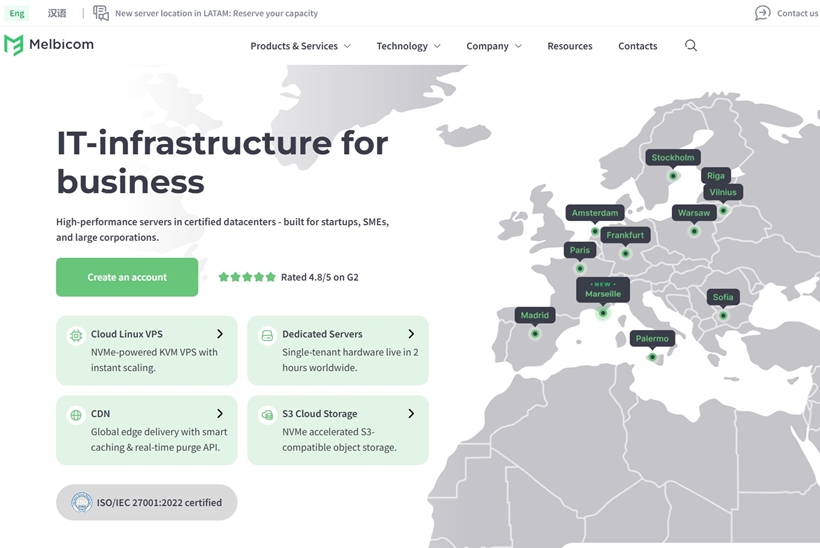The height and width of the screenshot is (548, 820).
Task: Click 'Global edge delivery with smart caching' text
Action: point(159,440)
